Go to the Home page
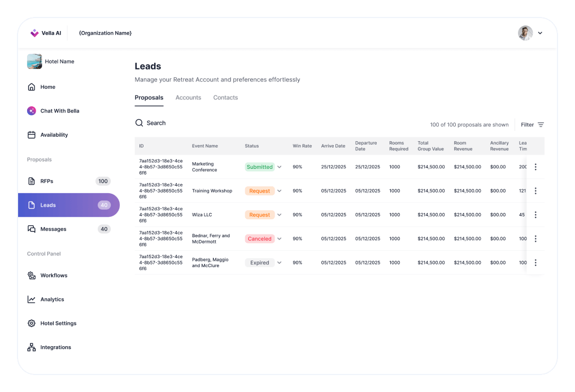The height and width of the screenshot is (392, 575). click(47, 87)
